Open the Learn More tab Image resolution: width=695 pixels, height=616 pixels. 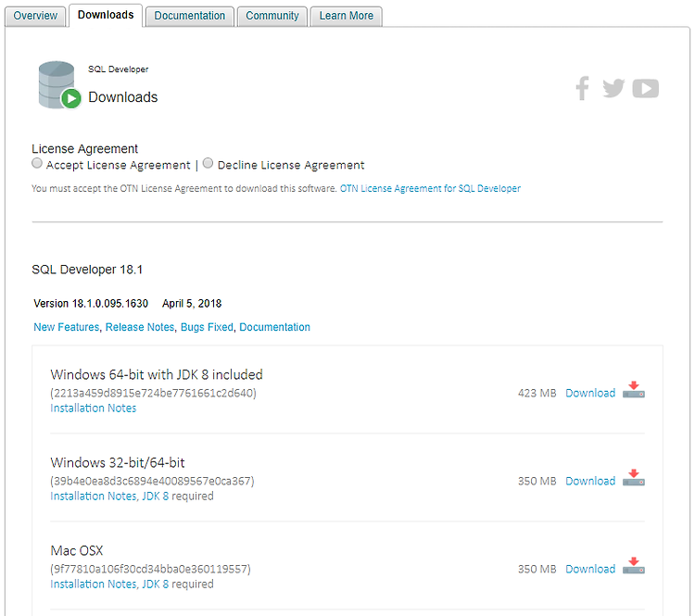(347, 16)
